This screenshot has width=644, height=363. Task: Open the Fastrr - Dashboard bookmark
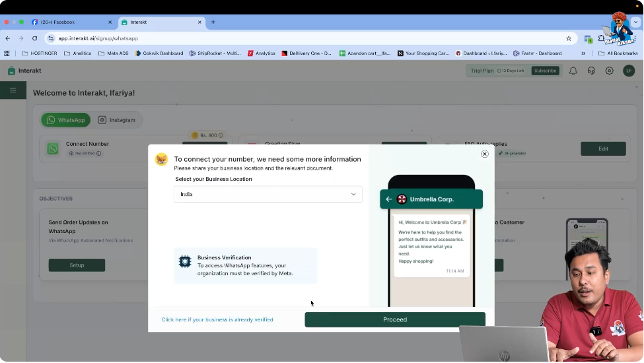(x=537, y=53)
